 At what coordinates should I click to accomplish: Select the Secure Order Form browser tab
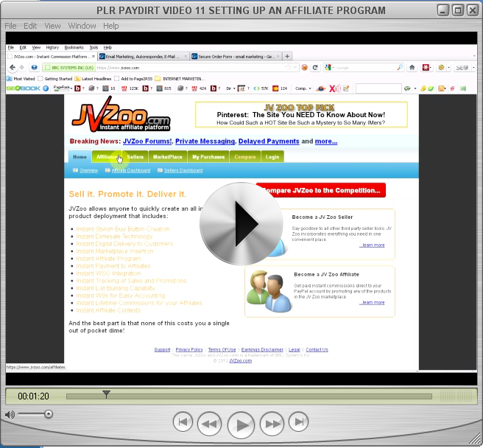pos(236,57)
